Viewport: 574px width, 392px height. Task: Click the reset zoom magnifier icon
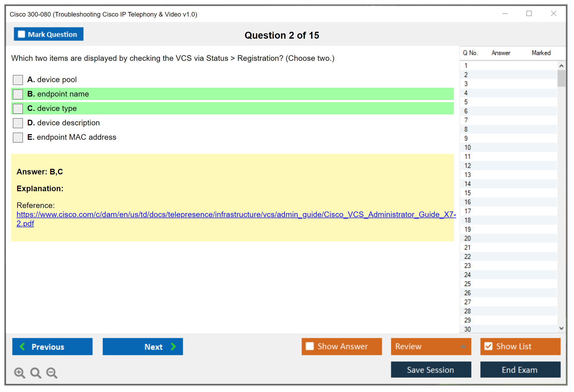pyautogui.click(x=36, y=373)
